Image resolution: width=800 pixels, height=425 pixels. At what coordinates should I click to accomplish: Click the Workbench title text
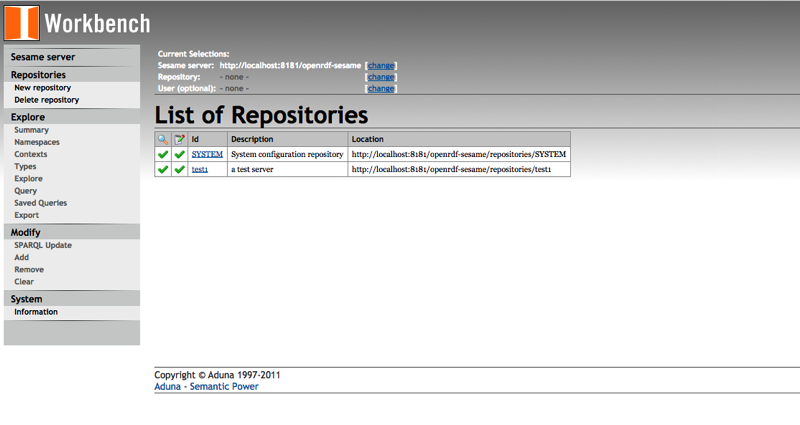point(97,23)
